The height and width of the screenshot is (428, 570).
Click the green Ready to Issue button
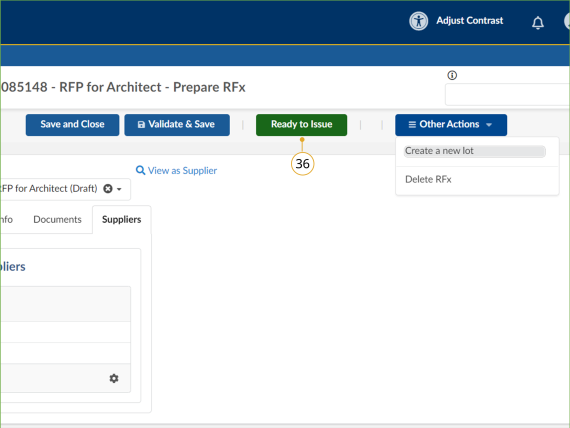click(301, 125)
